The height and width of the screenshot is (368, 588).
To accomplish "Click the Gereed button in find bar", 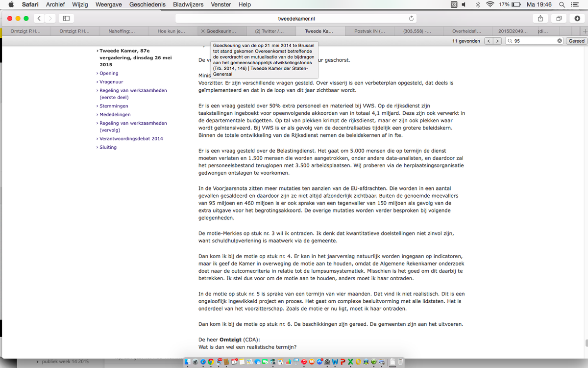I will (577, 41).
